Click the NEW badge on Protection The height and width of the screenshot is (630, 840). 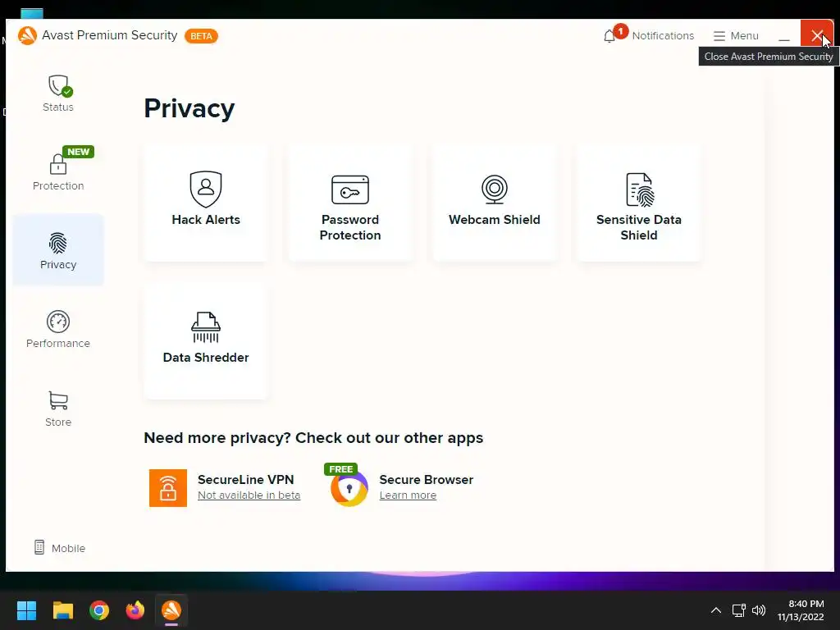click(x=78, y=152)
